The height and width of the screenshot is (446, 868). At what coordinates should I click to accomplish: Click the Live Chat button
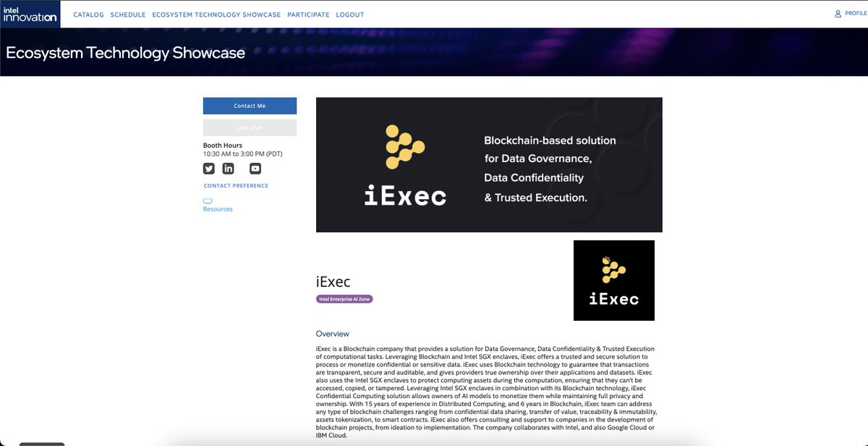pos(250,127)
